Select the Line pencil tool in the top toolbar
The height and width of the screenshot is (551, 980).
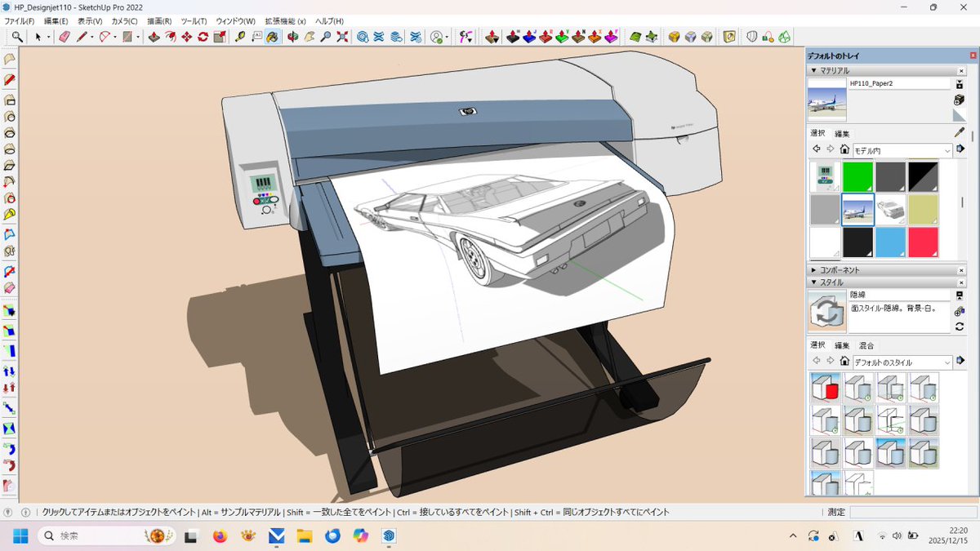point(82,36)
